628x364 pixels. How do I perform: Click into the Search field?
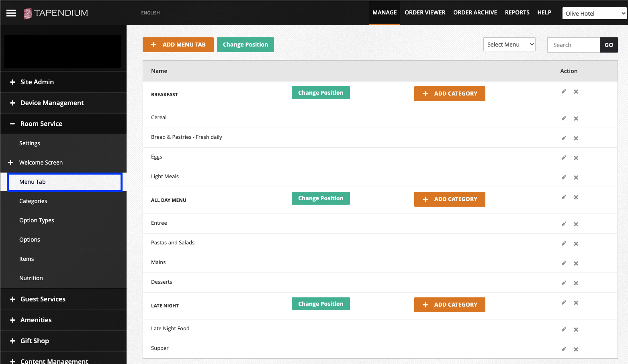(x=573, y=45)
